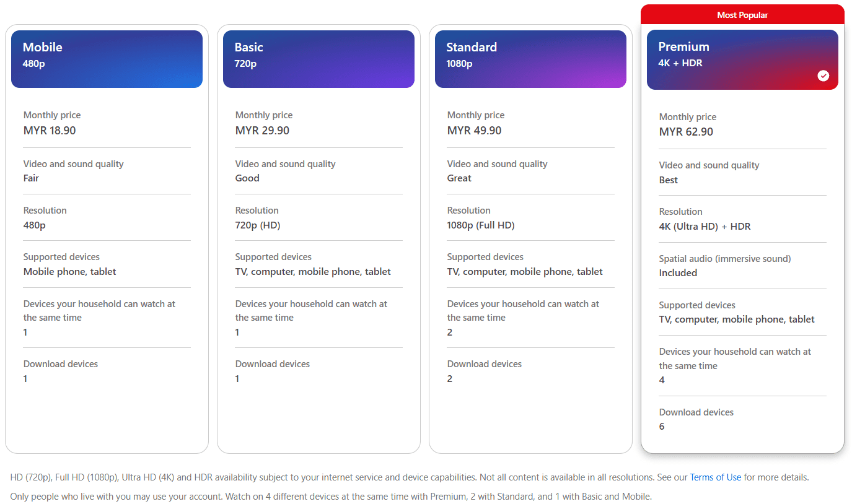852x504 pixels.
Task: Open the Terms of Use link
Action: (716, 477)
